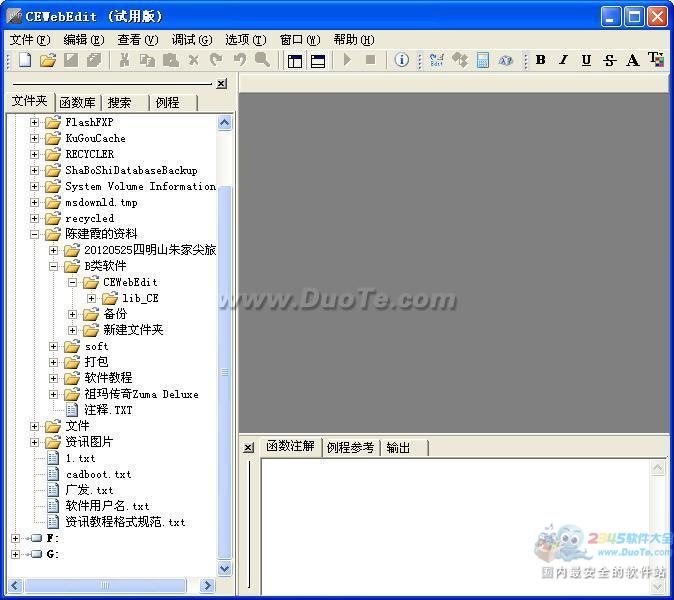
Task: Create a new file with the blank page icon
Action: (25, 60)
